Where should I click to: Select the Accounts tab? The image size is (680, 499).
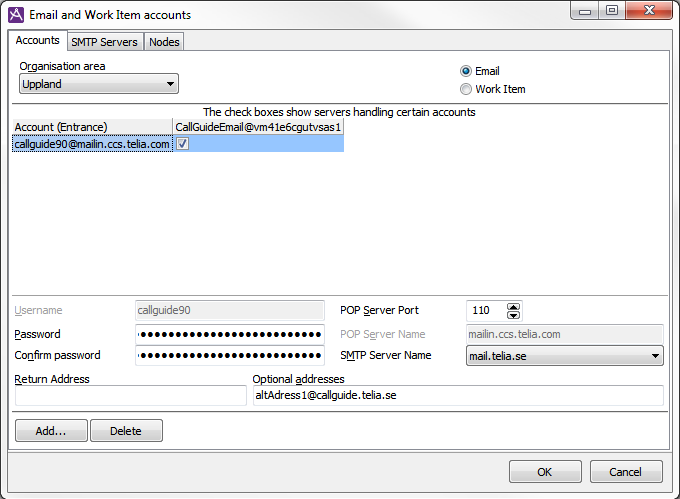38,41
